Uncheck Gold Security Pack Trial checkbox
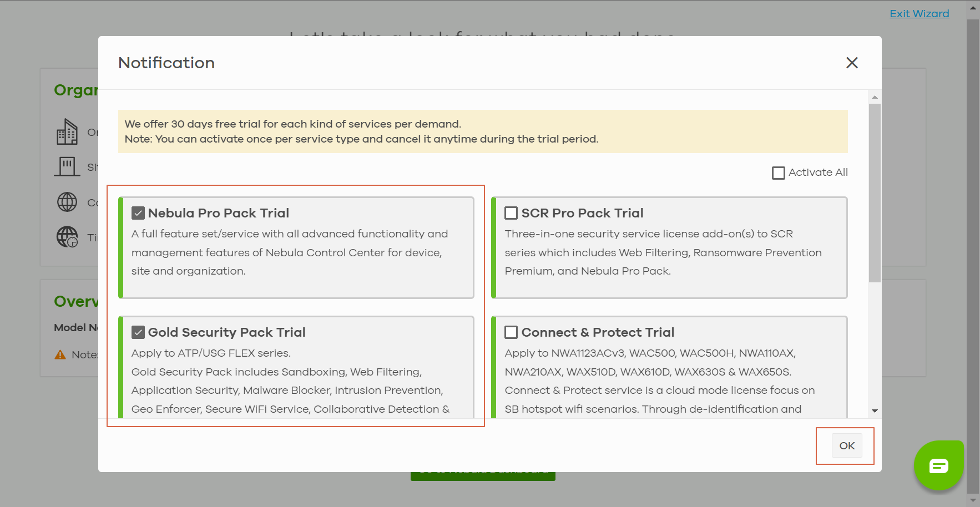 pyautogui.click(x=138, y=332)
